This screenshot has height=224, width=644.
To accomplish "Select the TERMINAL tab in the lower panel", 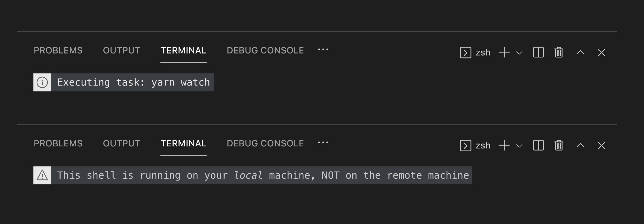I will pyautogui.click(x=183, y=143).
